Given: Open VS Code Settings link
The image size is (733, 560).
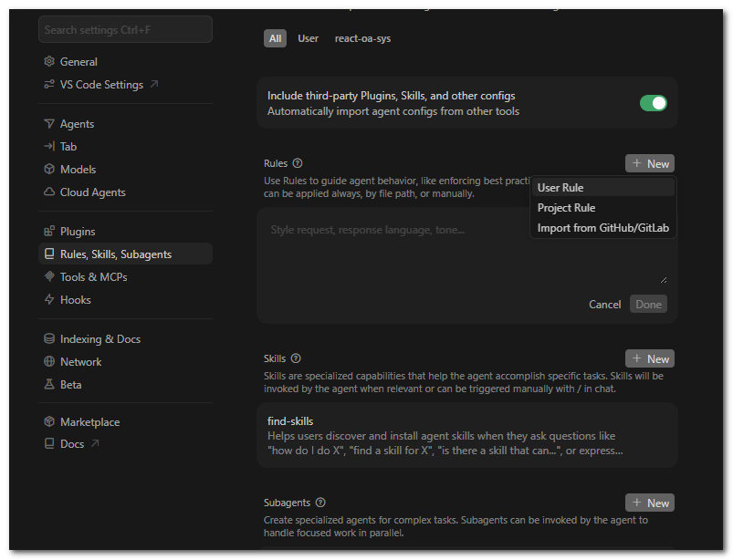Looking at the screenshot, I should [x=125, y=84].
